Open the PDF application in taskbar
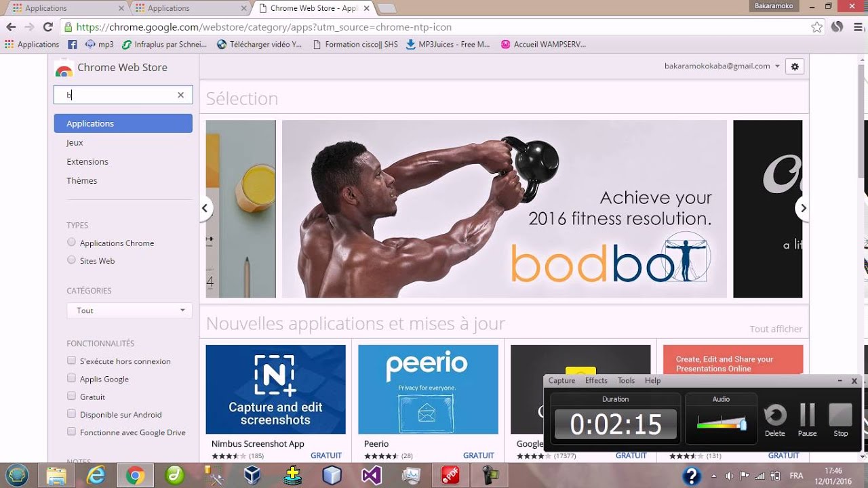The width and height of the screenshot is (868, 488). (450, 476)
